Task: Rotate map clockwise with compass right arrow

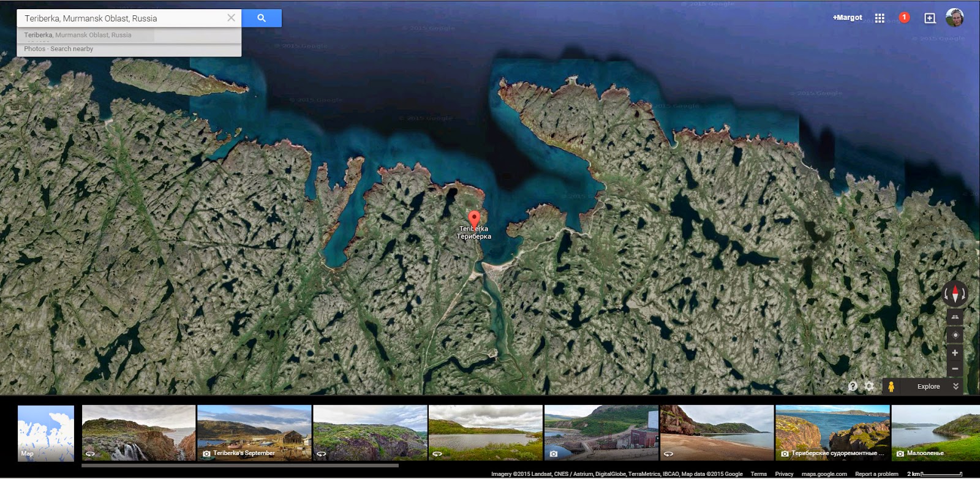Action: point(963,295)
